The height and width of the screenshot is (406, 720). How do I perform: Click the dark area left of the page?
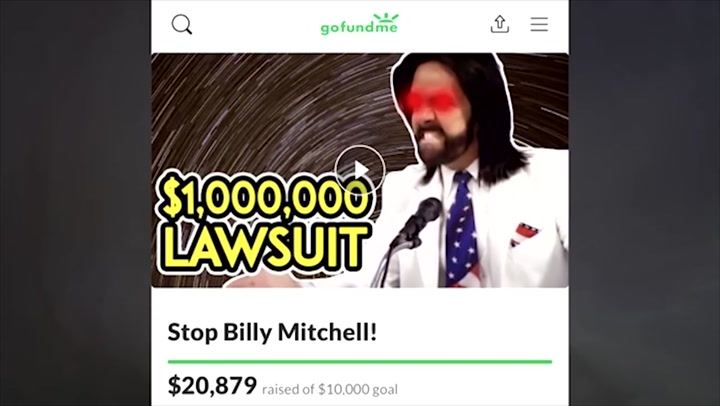click(x=75, y=203)
